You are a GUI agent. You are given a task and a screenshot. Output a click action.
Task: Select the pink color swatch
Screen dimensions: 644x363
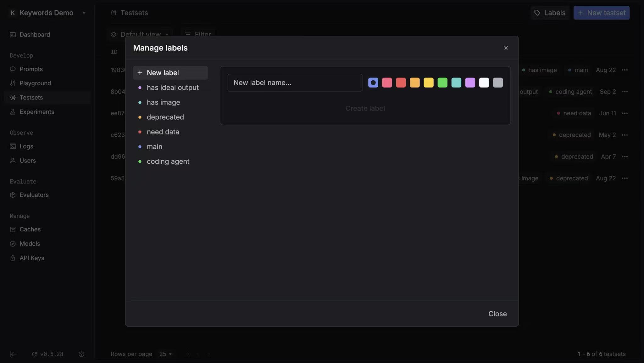[x=387, y=82]
